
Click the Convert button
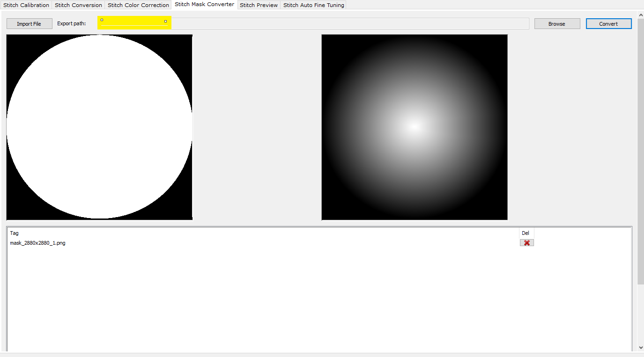608,24
